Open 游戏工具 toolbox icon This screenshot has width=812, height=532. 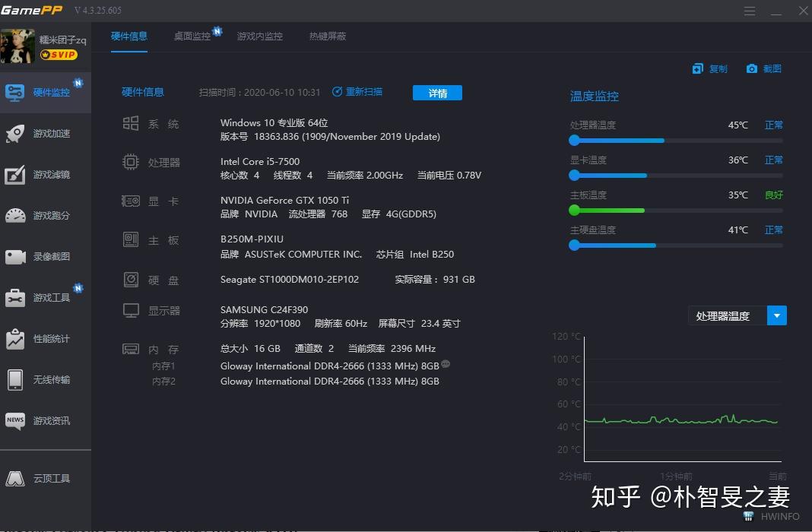(15, 298)
